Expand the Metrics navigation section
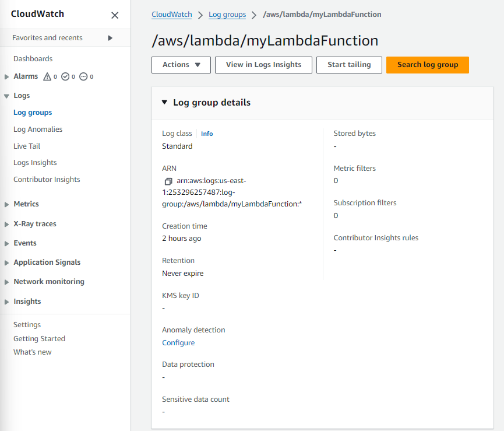 tap(6, 204)
